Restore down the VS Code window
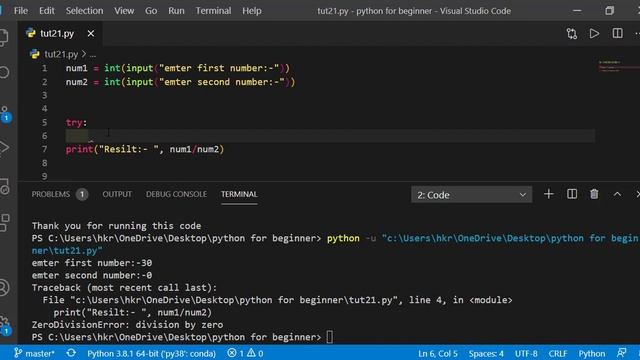Viewport: 640px width, 360px height. coord(609,11)
